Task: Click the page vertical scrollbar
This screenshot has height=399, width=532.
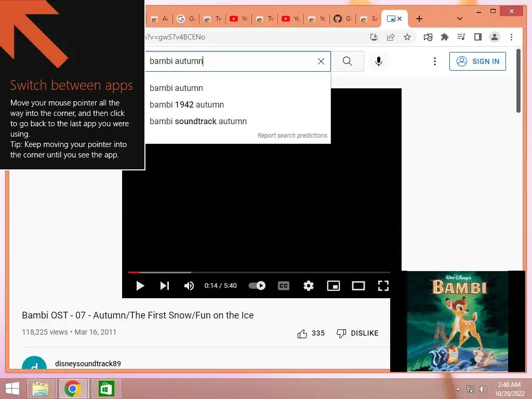Action: [x=518, y=81]
